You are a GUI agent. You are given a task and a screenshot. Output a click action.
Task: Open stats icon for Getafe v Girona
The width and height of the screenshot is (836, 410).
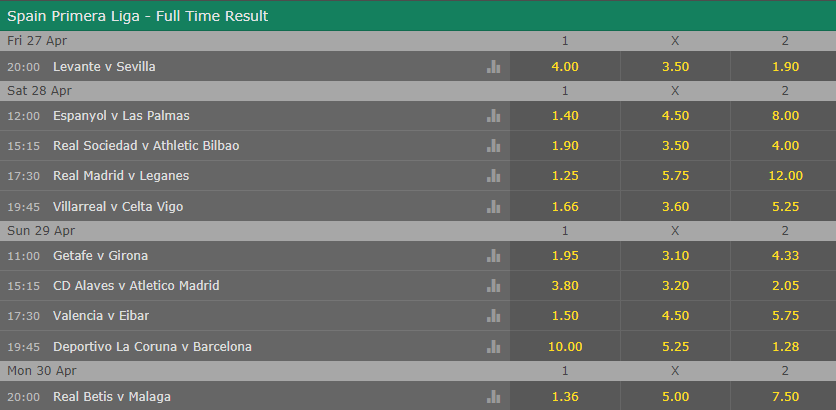(492, 256)
